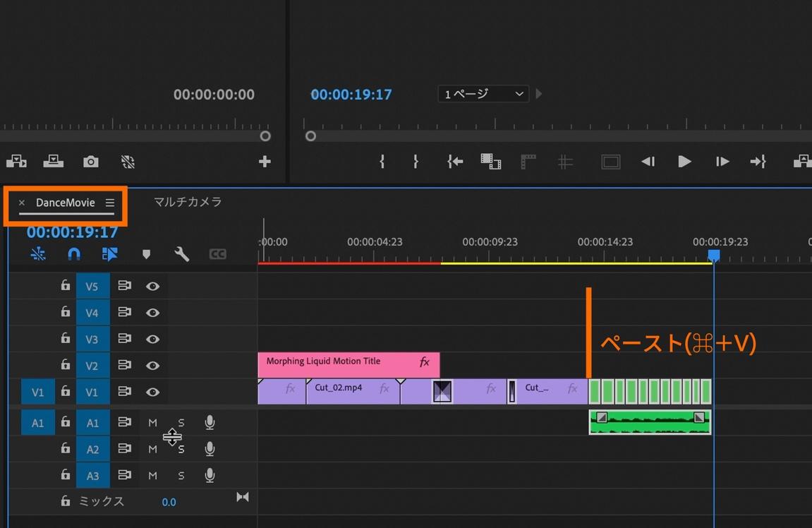Click Mark In bracket in Program monitor

click(x=382, y=162)
